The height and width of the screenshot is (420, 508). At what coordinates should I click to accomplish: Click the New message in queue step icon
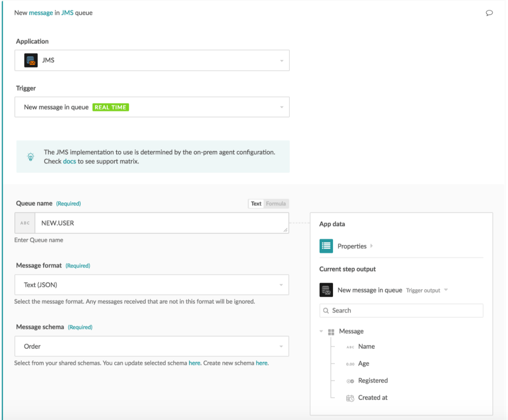326,290
